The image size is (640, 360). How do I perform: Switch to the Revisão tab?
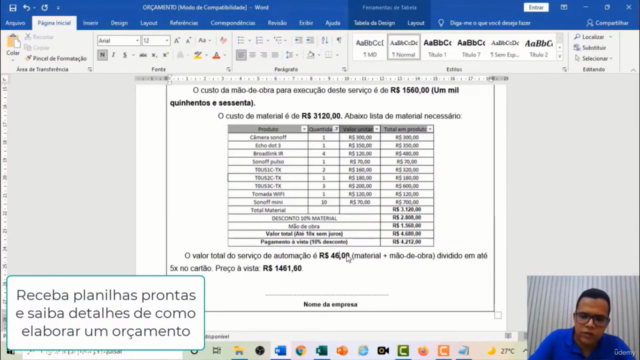click(x=277, y=23)
